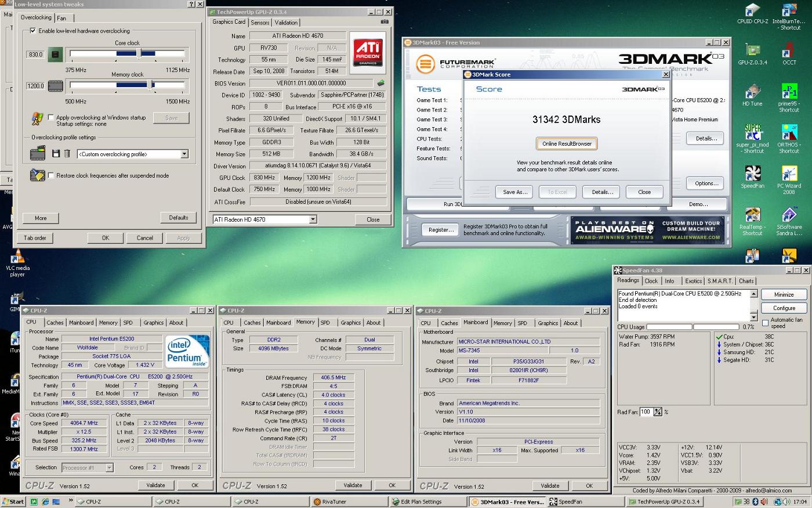Click Save As in 3DMark Score dialog
The image size is (812, 508).
(x=515, y=192)
